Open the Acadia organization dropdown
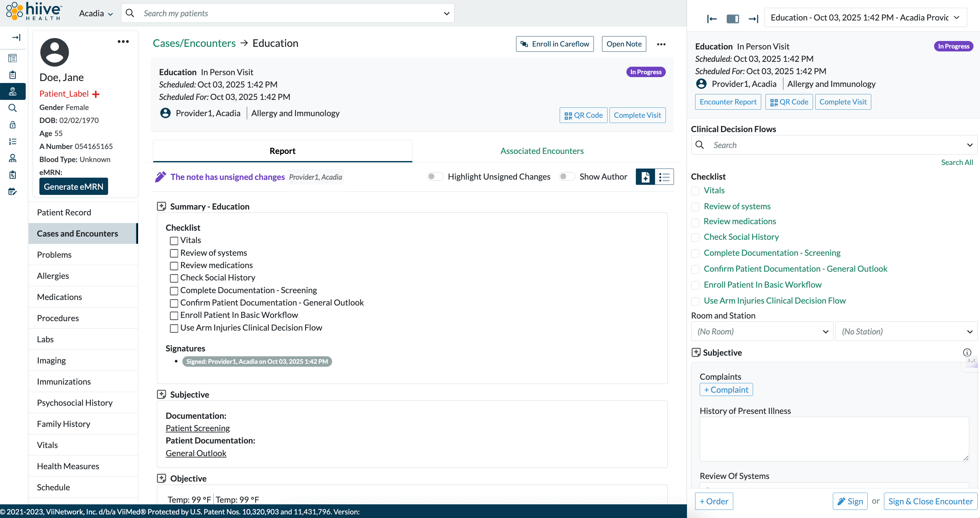Image resolution: width=980 pixels, height=518 pixels. (96, 13)
